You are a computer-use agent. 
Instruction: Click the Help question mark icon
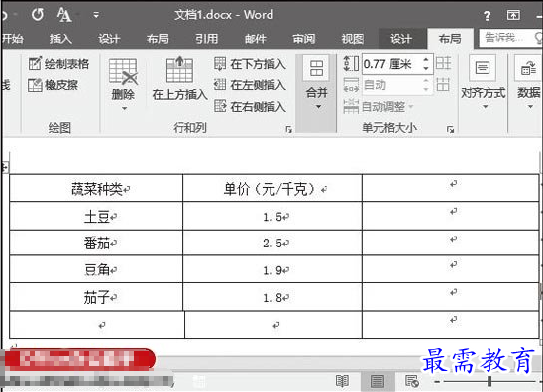(x=487, y=16)
